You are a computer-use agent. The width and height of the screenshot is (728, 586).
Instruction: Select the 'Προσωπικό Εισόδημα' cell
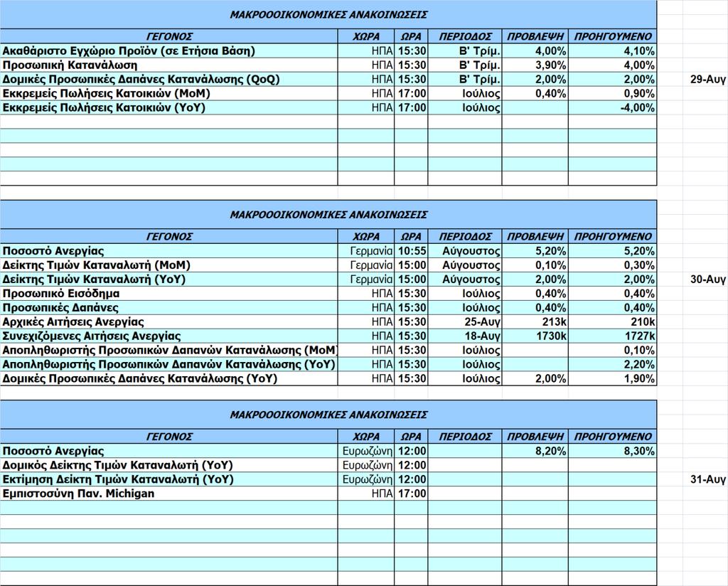169,294
